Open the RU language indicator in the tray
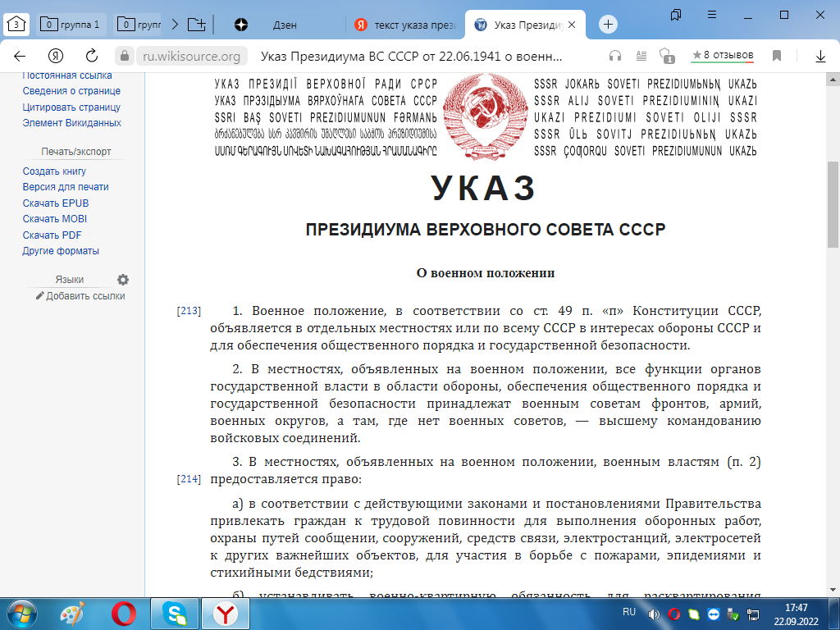 [628, 612]
